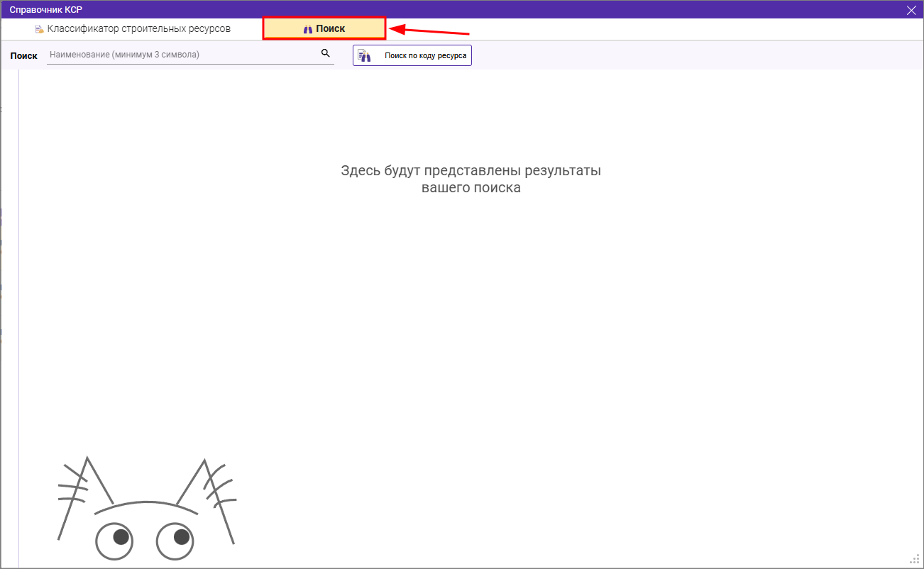The width and height of the screenshot is (924, 569).
Task: Click the bold Поиск label beside input
Action: click(x=24, y=55)
